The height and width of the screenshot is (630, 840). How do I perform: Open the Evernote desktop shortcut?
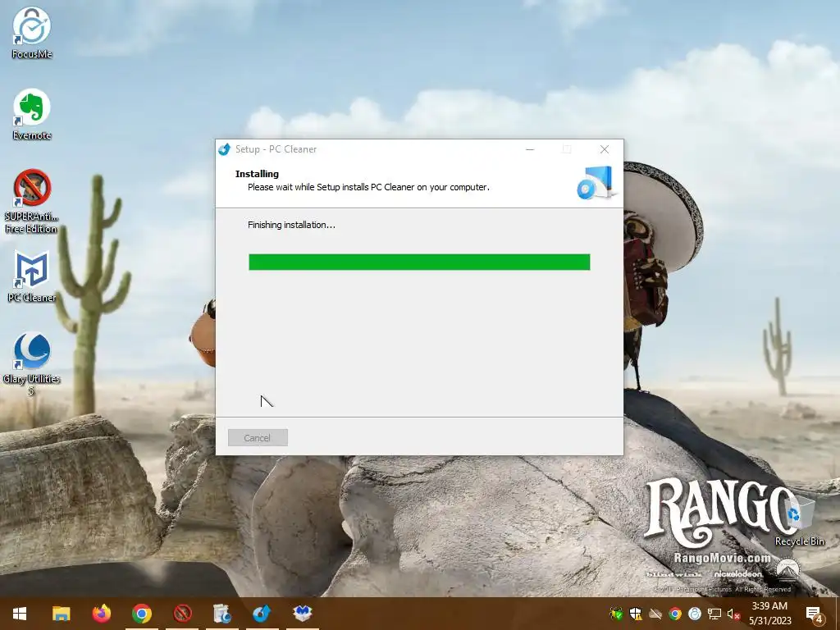coord(32,114)
